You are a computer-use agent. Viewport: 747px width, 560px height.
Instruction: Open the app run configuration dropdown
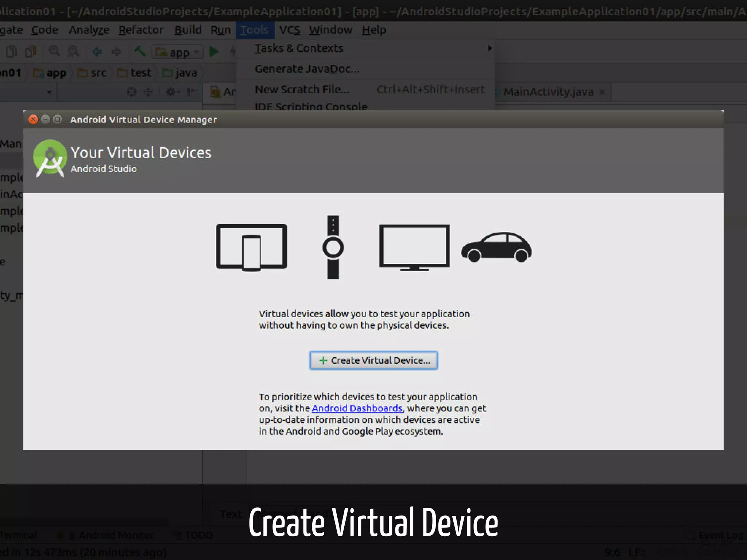pyautogui.click(x=177, y=52)
